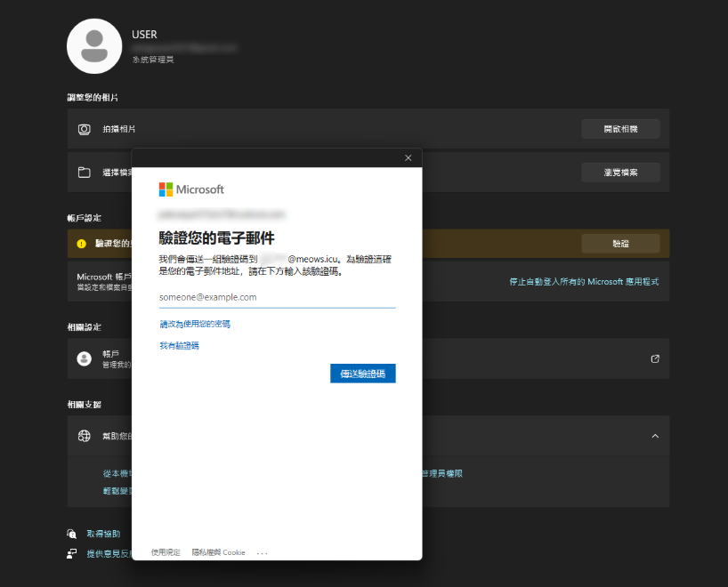Click the 管理員權限 help link text
The width and height of the screenshot is (728, 587).
coord(442,473)
